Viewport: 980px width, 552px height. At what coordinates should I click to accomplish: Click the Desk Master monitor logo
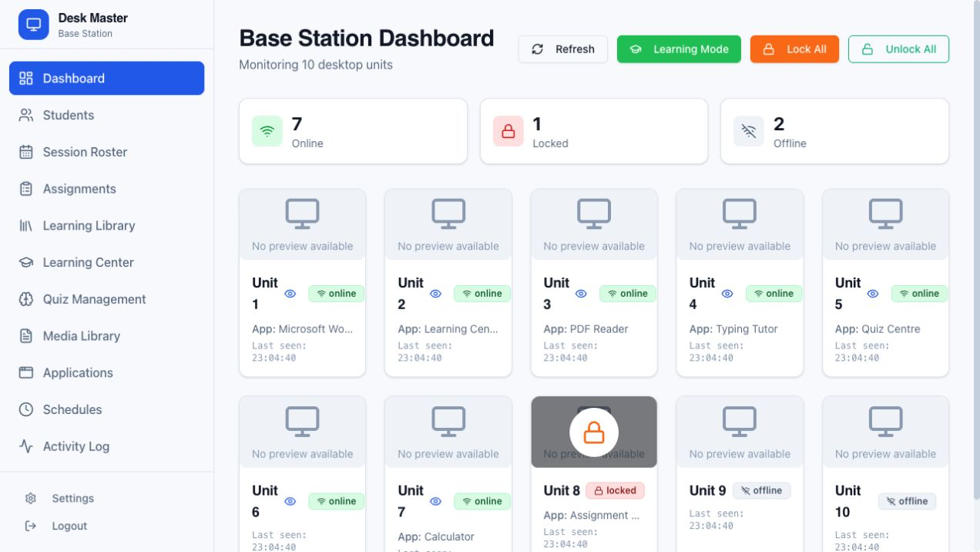tap(33, 25)
